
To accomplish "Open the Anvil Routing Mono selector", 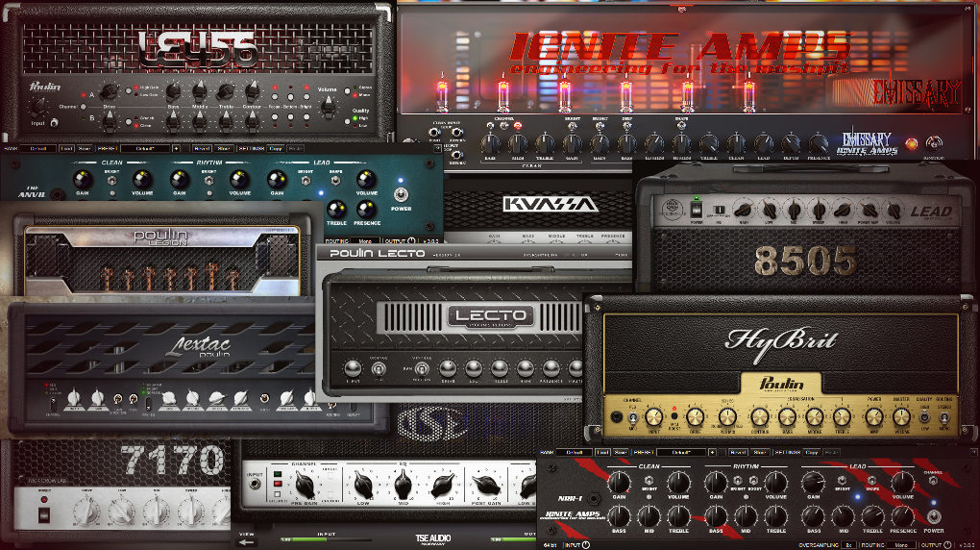I will pyautogui.click(x=365, y=241).
